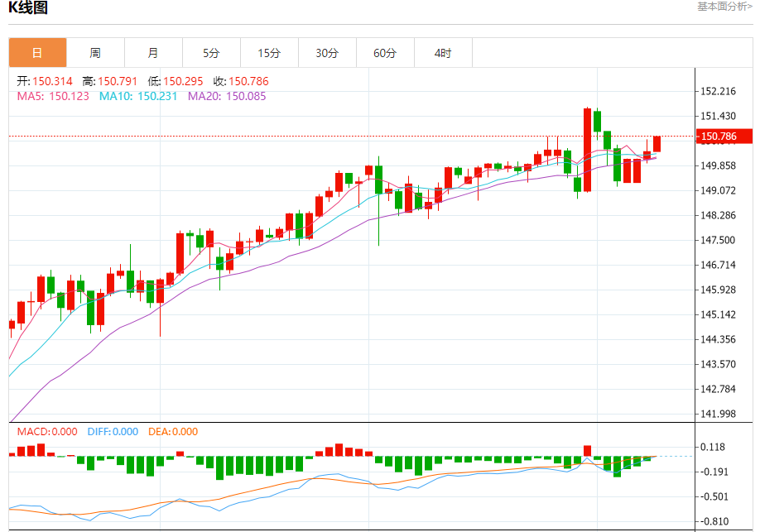This screenshot has height=532, width=760.
Task: Click the DEA:0.000 indicator label
Action: coord(173,432)
